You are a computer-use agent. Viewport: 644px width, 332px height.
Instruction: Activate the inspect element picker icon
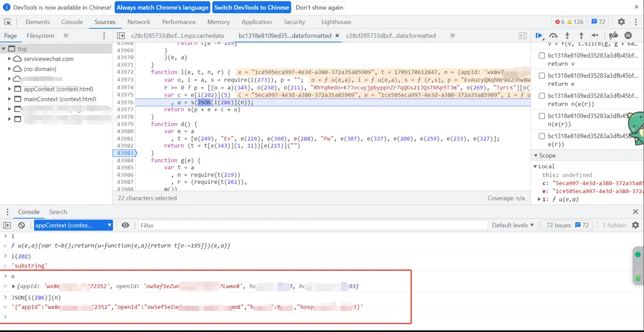[x=7, y=22]
